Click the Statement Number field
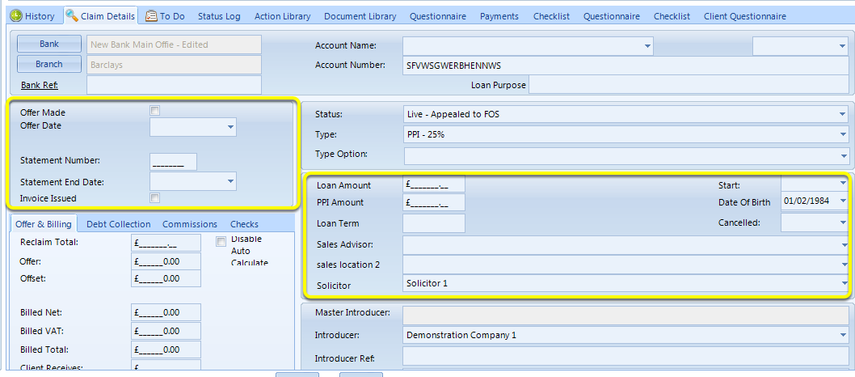This screenshot has height=377, width=855. coord(173,162)
